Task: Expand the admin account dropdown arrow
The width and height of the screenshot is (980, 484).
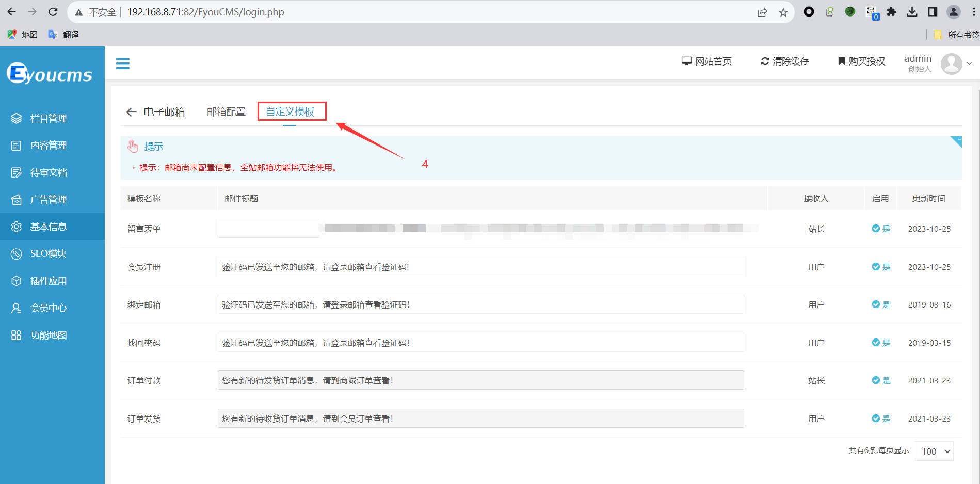Action: pos(969,63)
